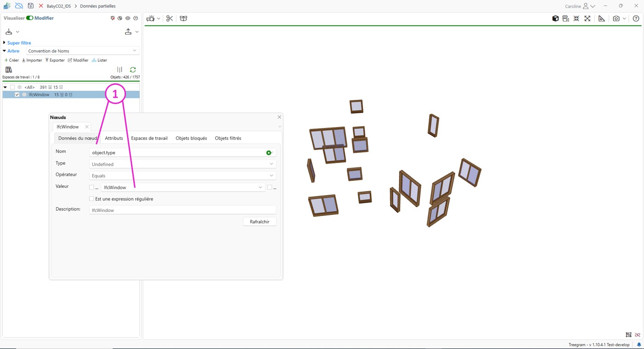
Task: Select the scissors cut tool
Action: click(170, 18)
